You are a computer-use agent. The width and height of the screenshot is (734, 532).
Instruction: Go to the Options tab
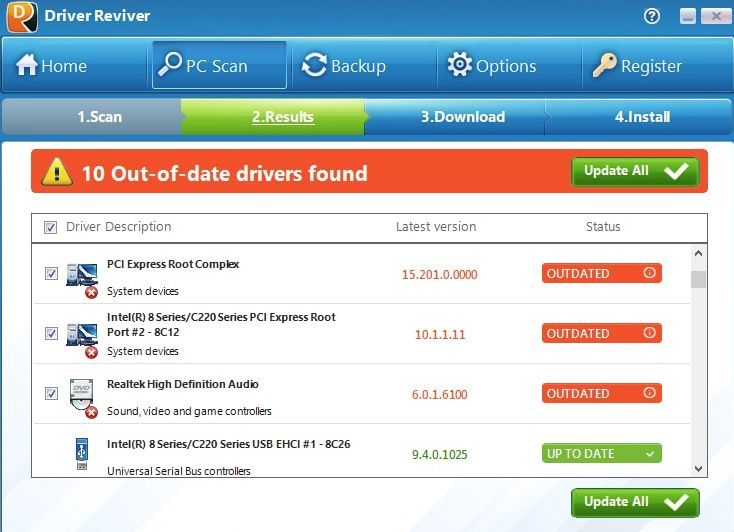click(x=509, y=65)
